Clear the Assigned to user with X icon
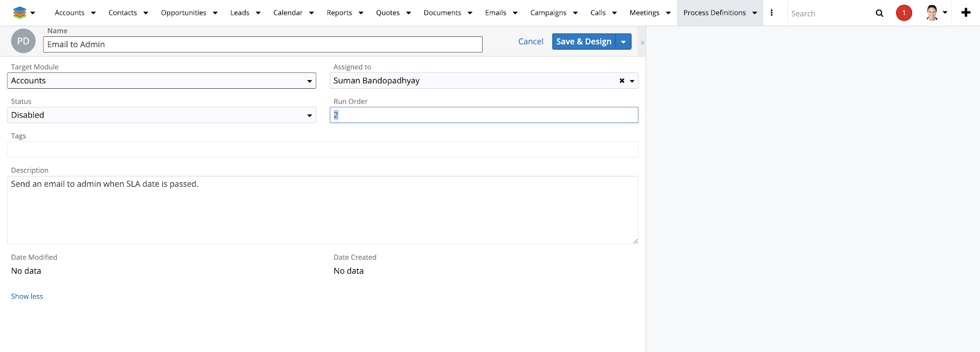980x352 pixels. (622, 81)
